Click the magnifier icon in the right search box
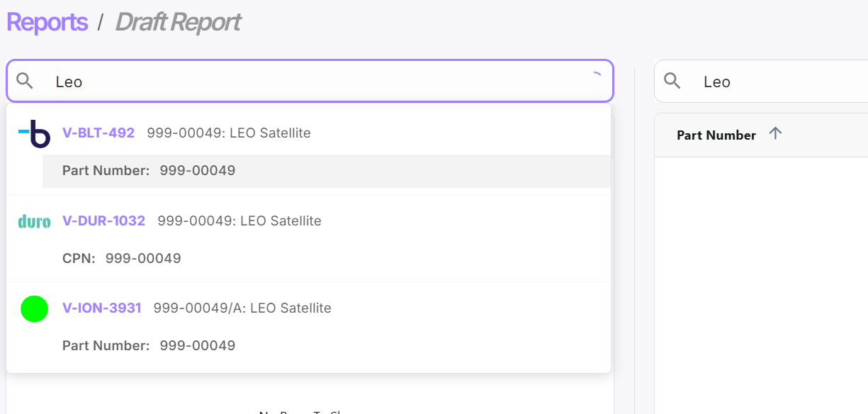This screenshot has width=868, height=414. (672, 81)
